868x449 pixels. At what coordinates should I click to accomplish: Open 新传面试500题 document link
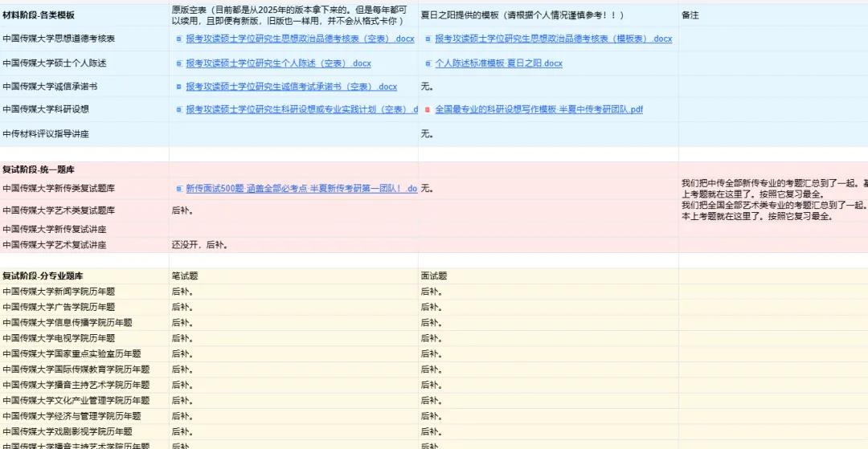[x=301, y=189]
